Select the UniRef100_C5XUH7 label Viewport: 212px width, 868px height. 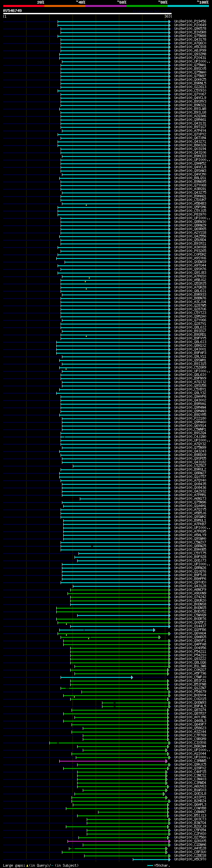[190, 200]
